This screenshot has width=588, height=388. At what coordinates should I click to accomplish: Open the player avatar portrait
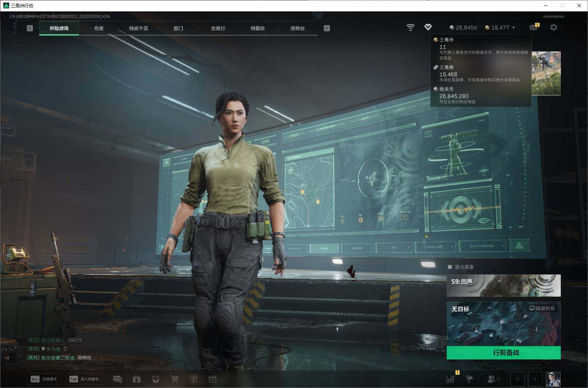(553, 379)
